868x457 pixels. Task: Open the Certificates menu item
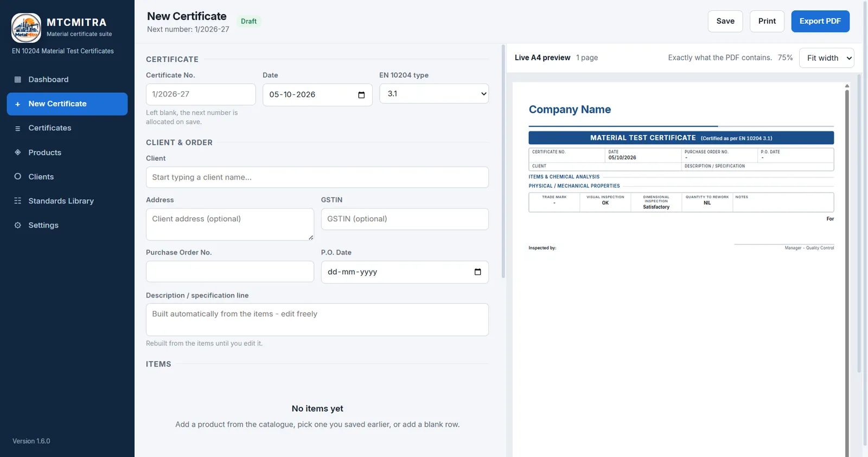click(x=67, y=128)
